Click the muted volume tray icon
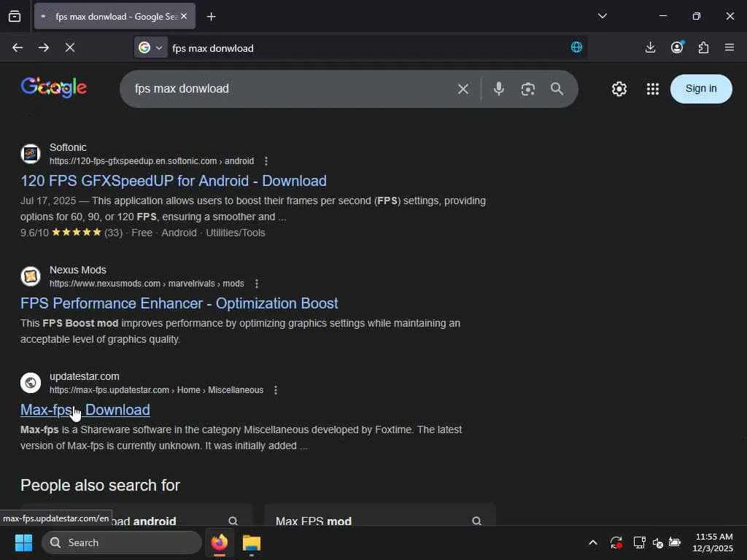 (657, 542)
